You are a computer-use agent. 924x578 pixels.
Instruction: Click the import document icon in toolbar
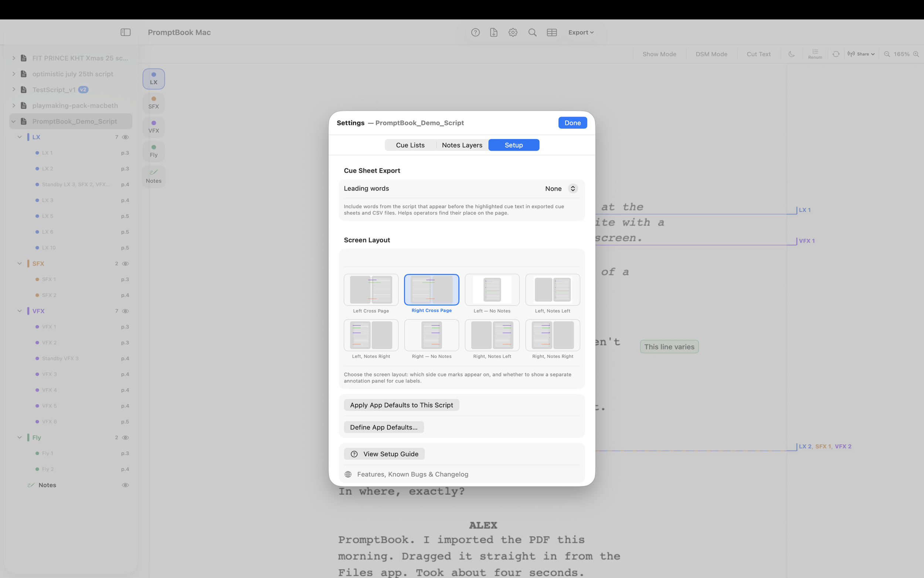pyautogui.click(x=493, y=33)
